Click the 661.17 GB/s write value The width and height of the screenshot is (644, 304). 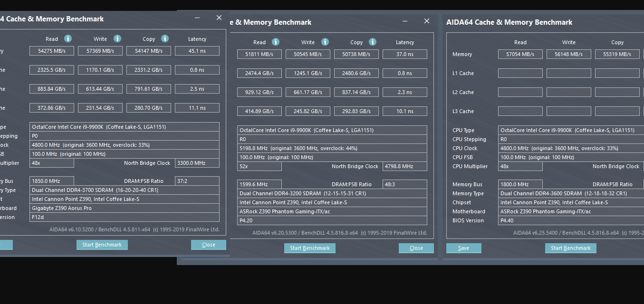point(308,92)
